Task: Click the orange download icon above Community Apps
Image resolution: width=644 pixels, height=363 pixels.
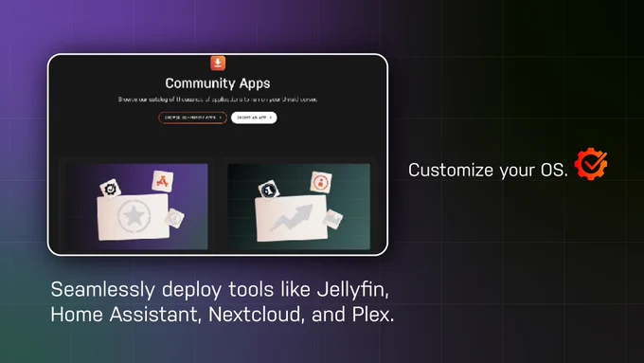Action: tap(218, 63)
